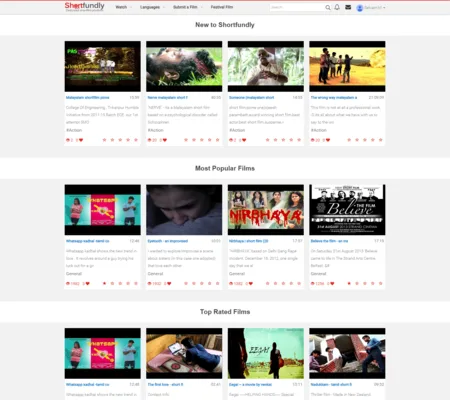Click heart icon on Someone malayalam card

point(244,140)
